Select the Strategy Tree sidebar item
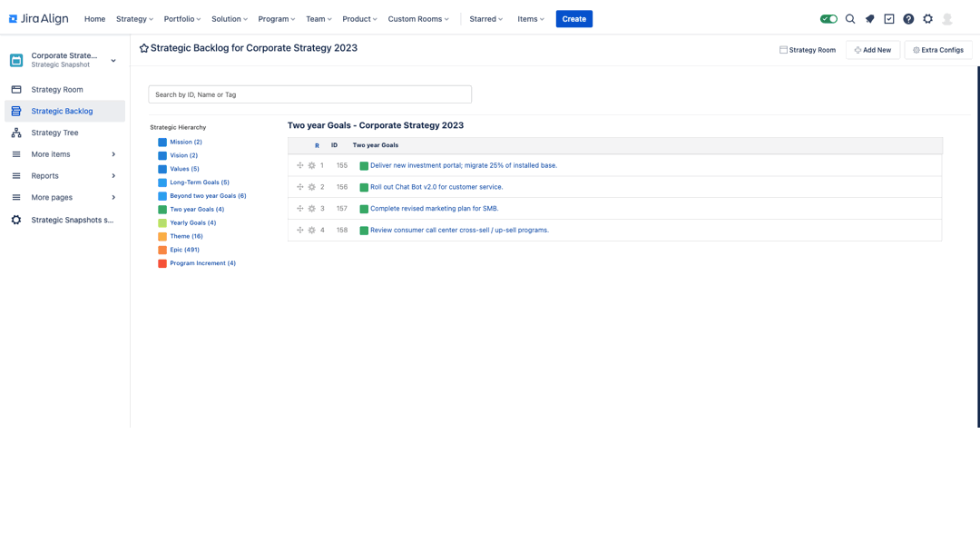Viewport: 980px width, 552px height. click(x=54, y=132)
